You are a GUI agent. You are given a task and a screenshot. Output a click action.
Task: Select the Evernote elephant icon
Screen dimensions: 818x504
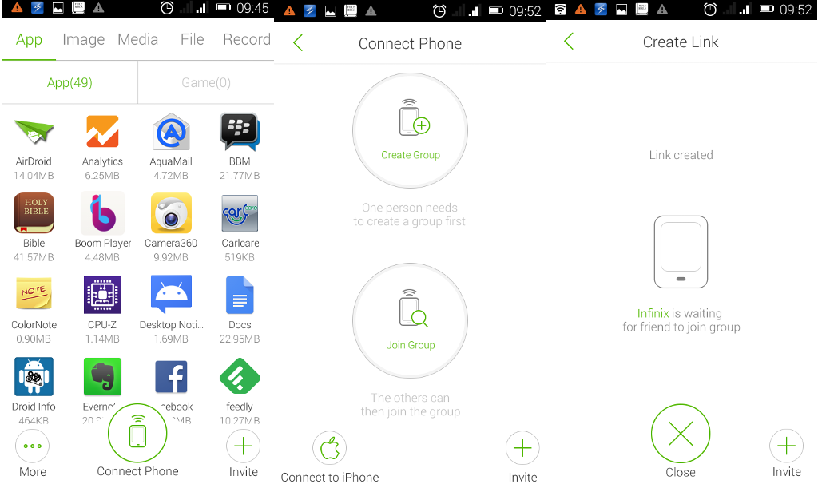pos(102,376)
